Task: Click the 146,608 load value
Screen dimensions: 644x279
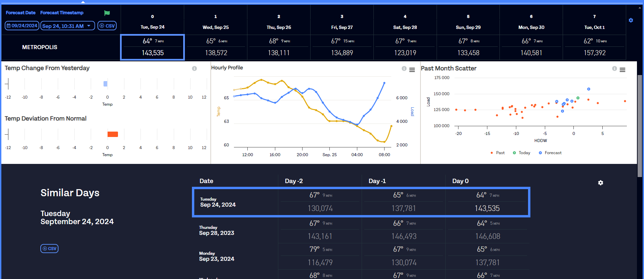Action: coord(488,237)
